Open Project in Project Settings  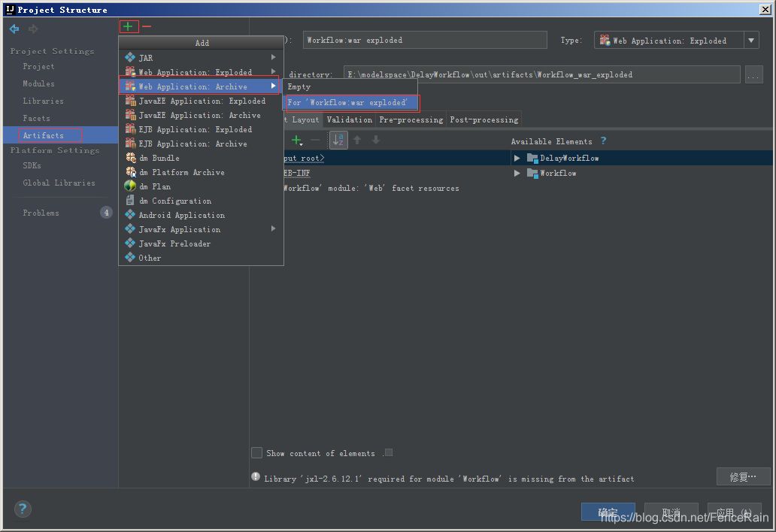click(38, 66)
